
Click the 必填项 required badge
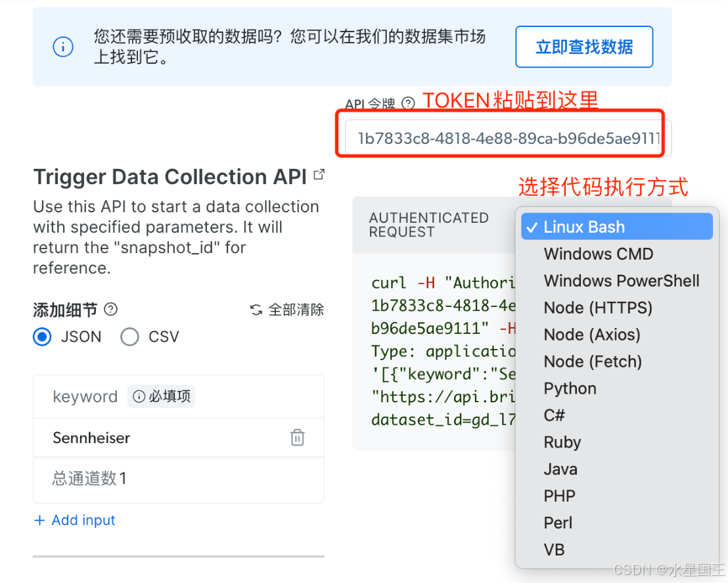click(161, 396)
